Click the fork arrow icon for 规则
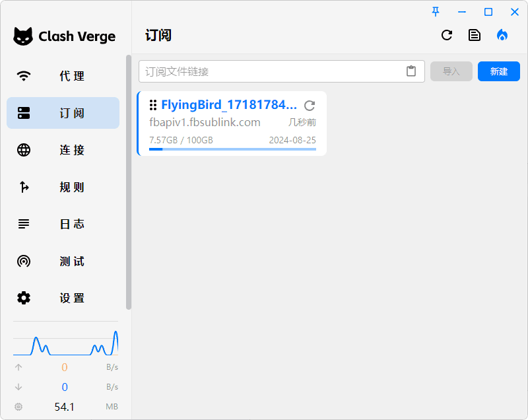 point(24,187)
